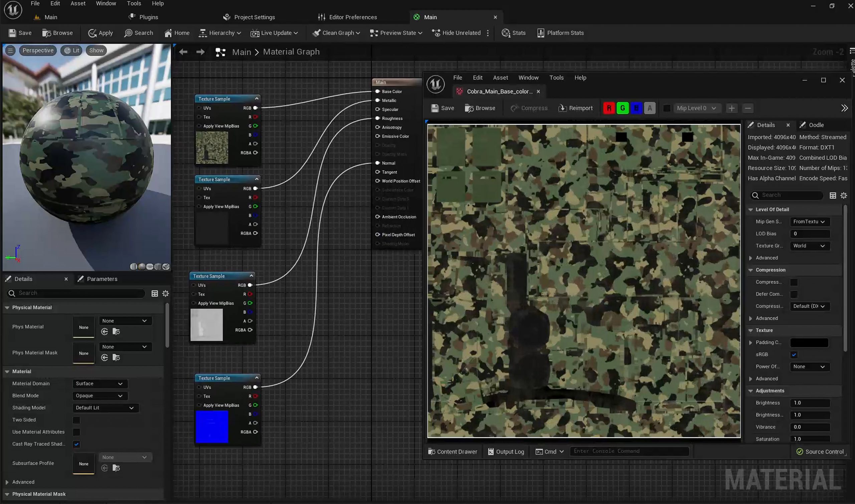Screen dimensions: 855x504
Task: Click Reimport in texture editor toolbar
Action: coord(575,108)
